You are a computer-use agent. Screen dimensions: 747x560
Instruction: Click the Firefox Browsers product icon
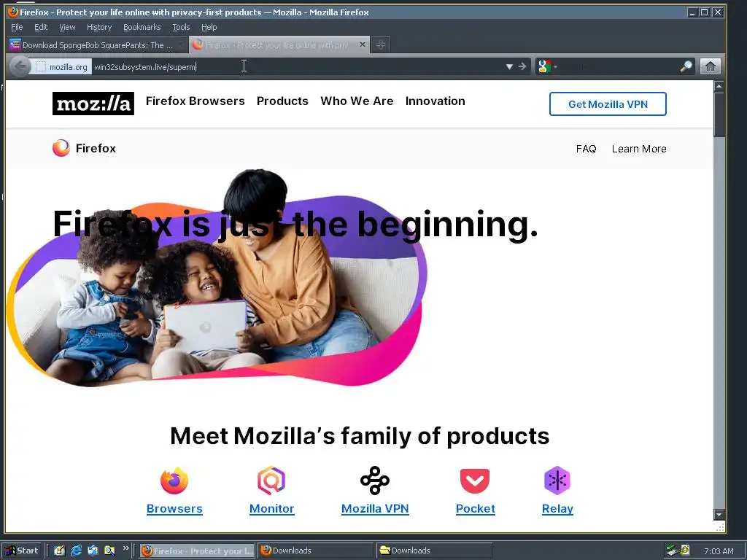pyautogui.click(x=174, y=481)
